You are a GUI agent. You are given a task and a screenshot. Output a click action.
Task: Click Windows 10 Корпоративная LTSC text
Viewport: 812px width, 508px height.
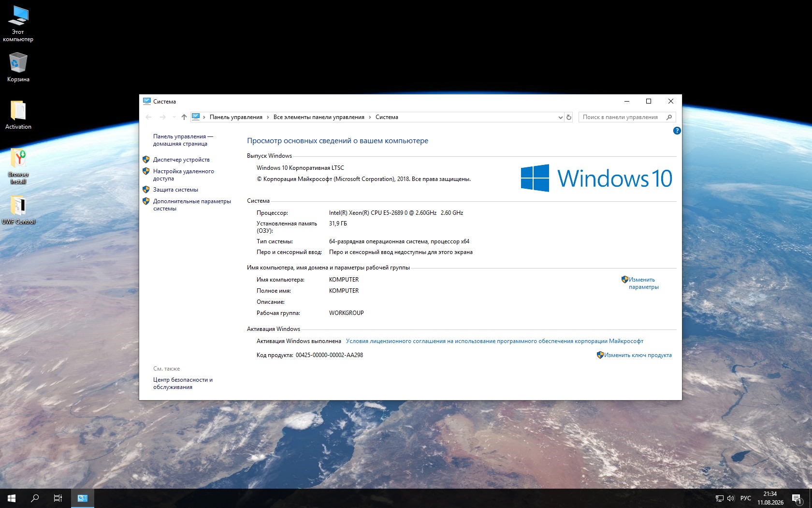point(300,168)
